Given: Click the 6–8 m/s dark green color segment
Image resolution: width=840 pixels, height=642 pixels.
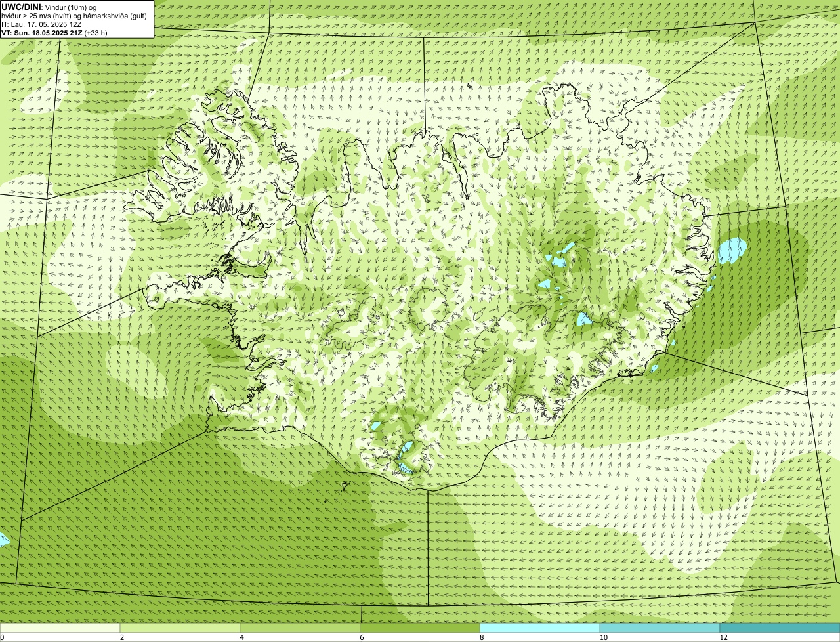Looking at the screenshot, I should coord(420,628).
